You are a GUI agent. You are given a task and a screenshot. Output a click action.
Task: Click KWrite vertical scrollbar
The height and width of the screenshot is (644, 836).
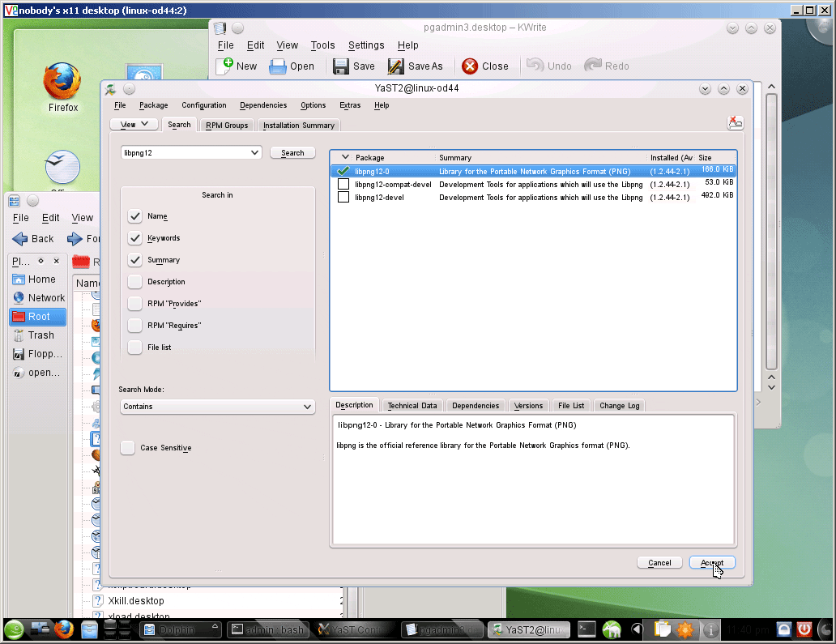pos(771,232)
